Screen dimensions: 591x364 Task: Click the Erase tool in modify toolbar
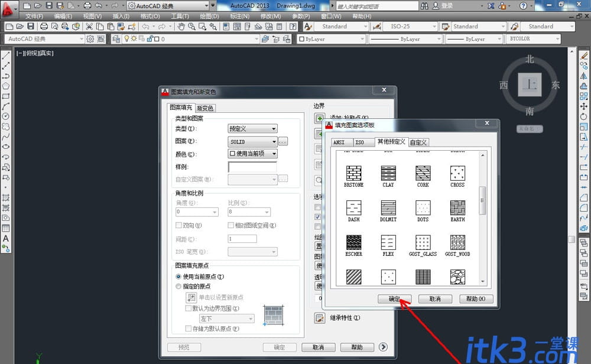pos(584,56)
